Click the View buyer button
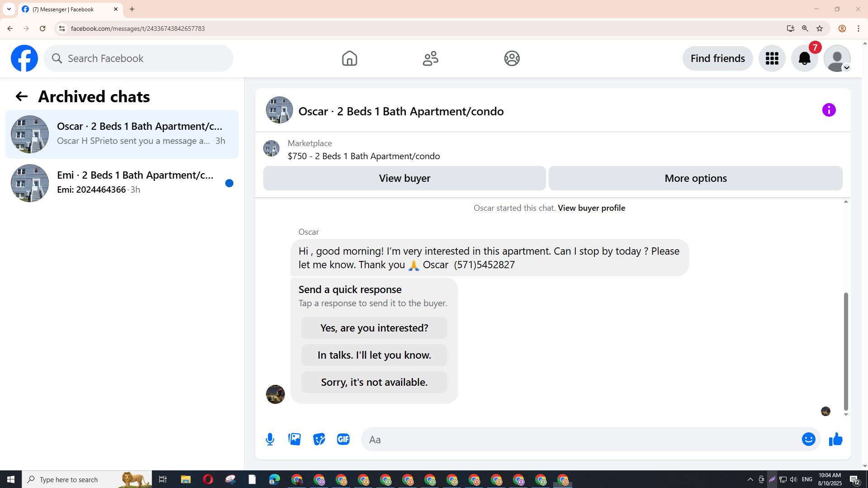Screen dimensions: 868x488 pyautogui.click(x=404, y=178)
